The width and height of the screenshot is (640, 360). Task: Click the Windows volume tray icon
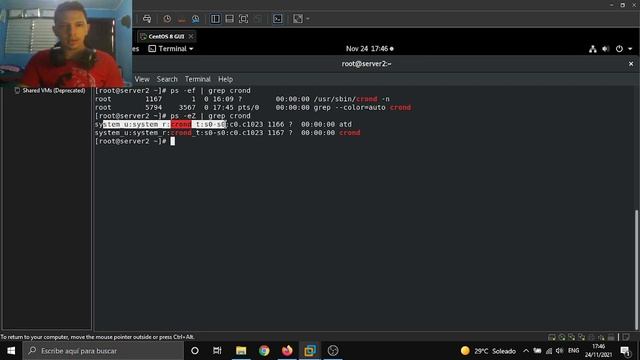pyautogui.click(x=560, y=351)
